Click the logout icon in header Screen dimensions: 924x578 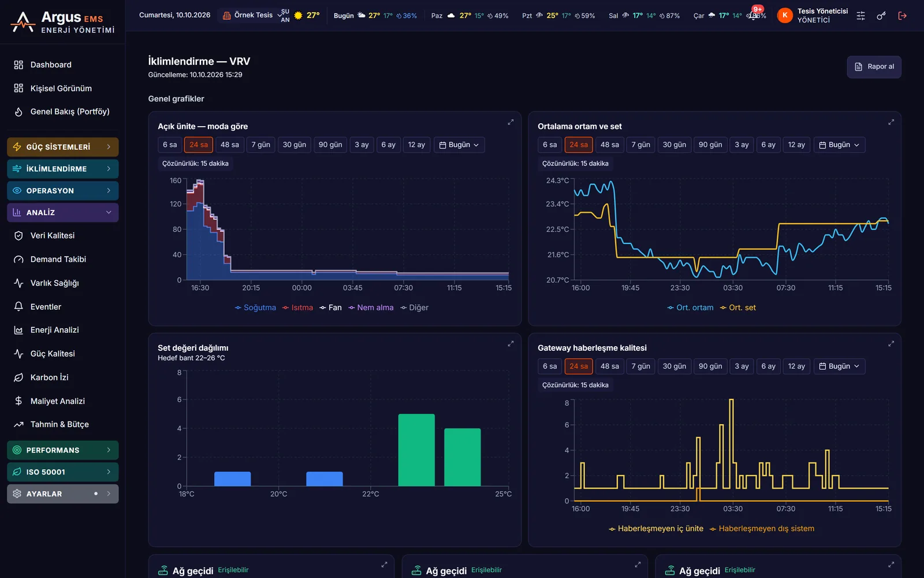(902, 16)
